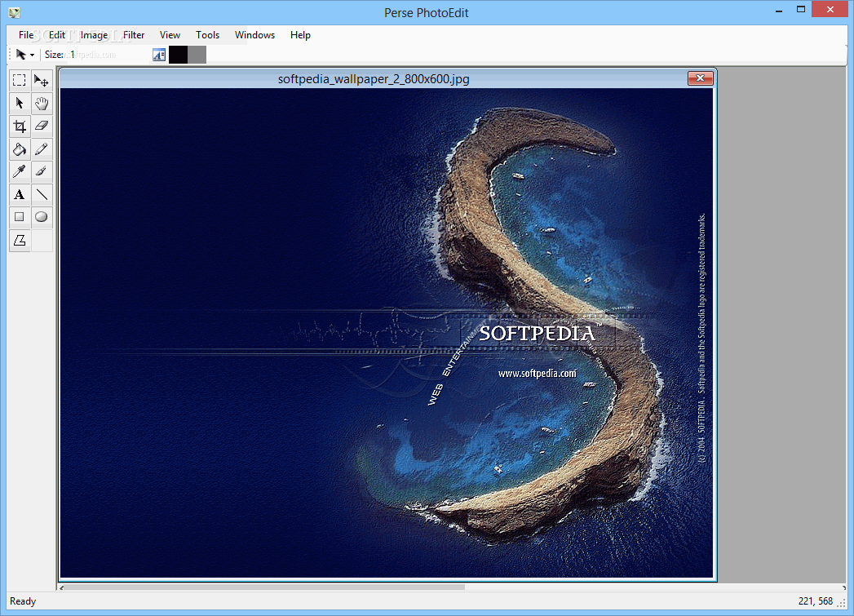Minimize the Perse PhotoEdit window
The width and height of the screenshot is (854, 616).
pyautogui.click(x=779, y=10)
